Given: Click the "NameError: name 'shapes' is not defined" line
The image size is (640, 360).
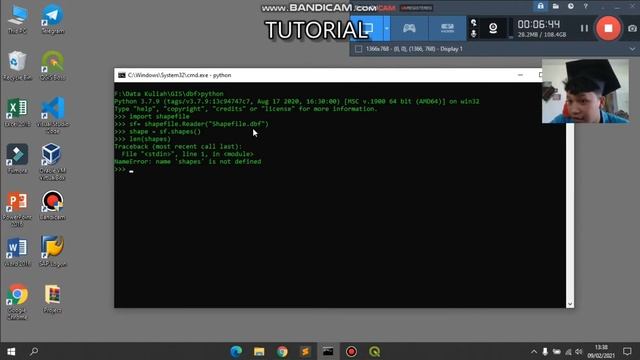Looking at the screenshot, I should coord(188,162).
